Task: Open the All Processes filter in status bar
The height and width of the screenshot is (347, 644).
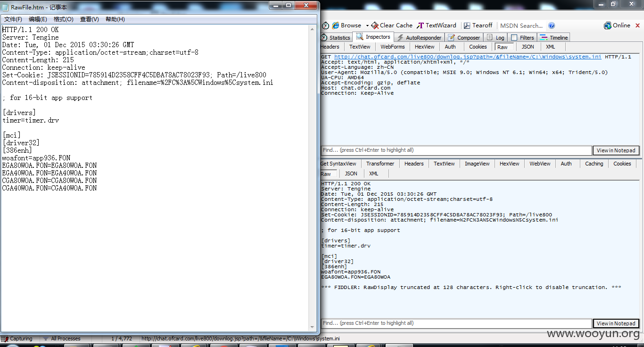Action: pos(62,339)
